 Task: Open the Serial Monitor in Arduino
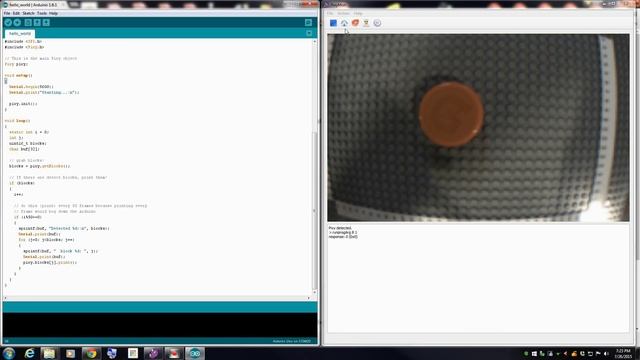pos(309,22)
